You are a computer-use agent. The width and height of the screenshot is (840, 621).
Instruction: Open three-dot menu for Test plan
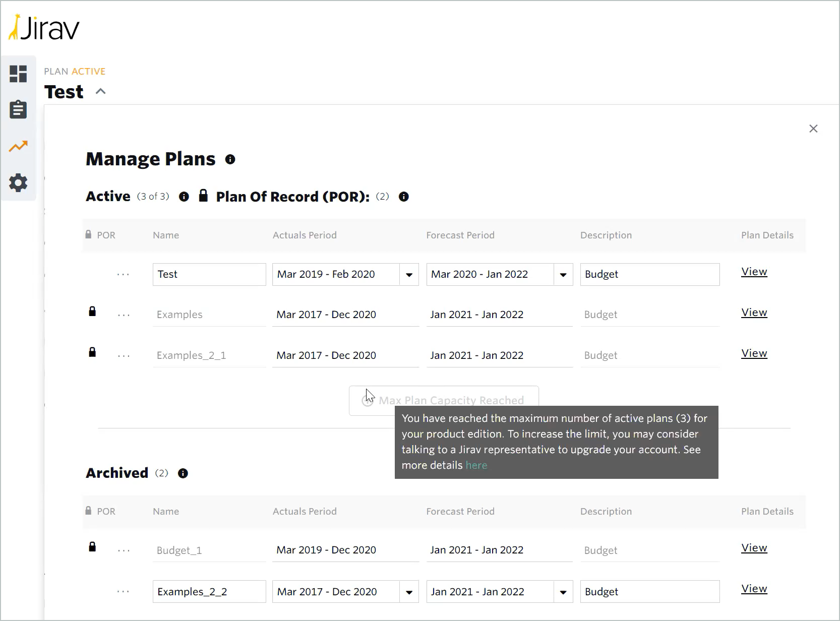124,275
